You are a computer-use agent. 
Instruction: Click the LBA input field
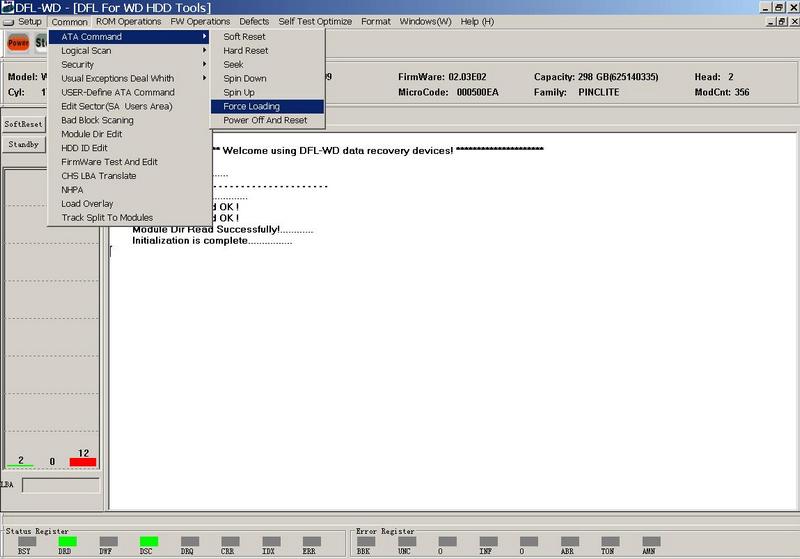pos(61,485)
